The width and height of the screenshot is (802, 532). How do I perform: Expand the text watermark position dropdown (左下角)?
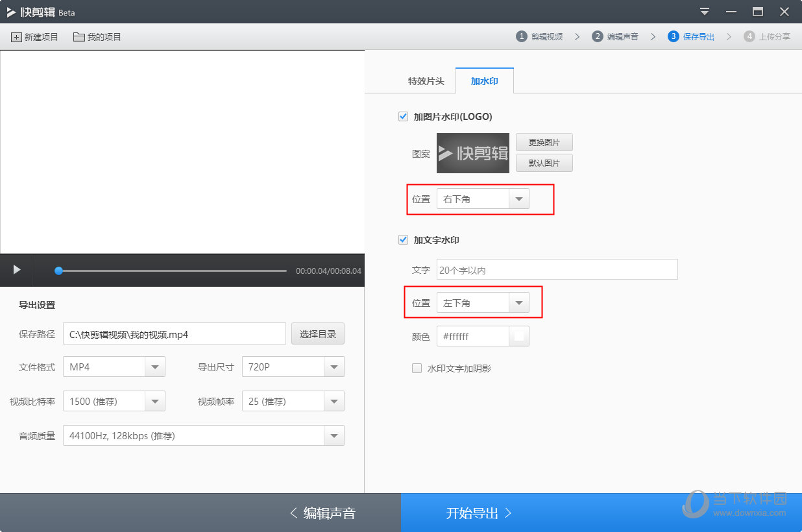[518, 303]
